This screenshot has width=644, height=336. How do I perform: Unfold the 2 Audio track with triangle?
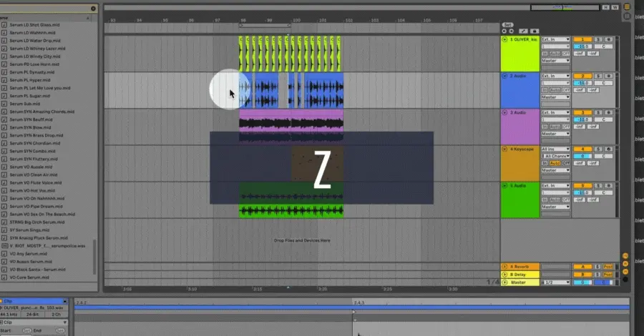click(x=504, y=76)
